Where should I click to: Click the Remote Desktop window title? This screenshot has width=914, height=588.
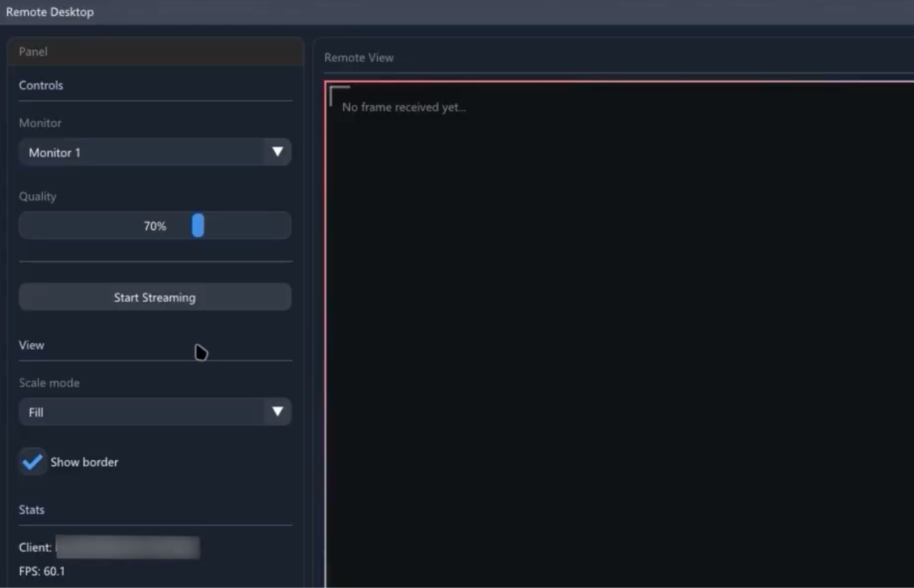(x=50, y=12)
